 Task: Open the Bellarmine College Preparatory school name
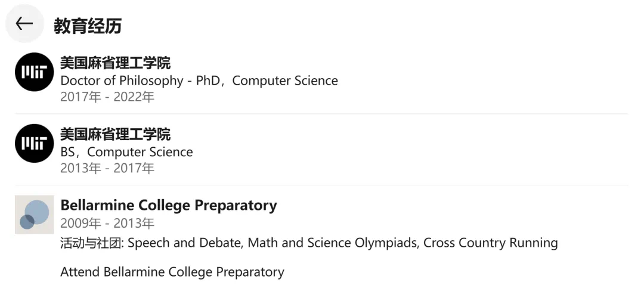coord(169,206)
